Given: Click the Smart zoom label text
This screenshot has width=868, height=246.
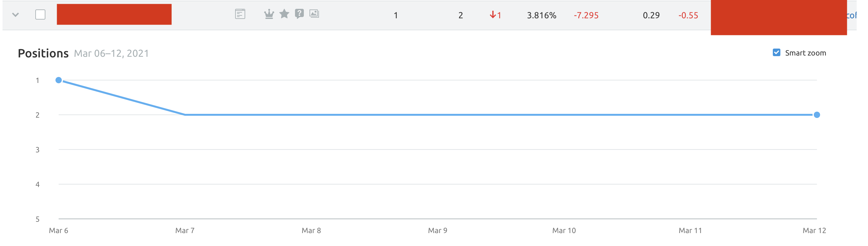Looking at the screenshot, I should [x=805, y=53].
